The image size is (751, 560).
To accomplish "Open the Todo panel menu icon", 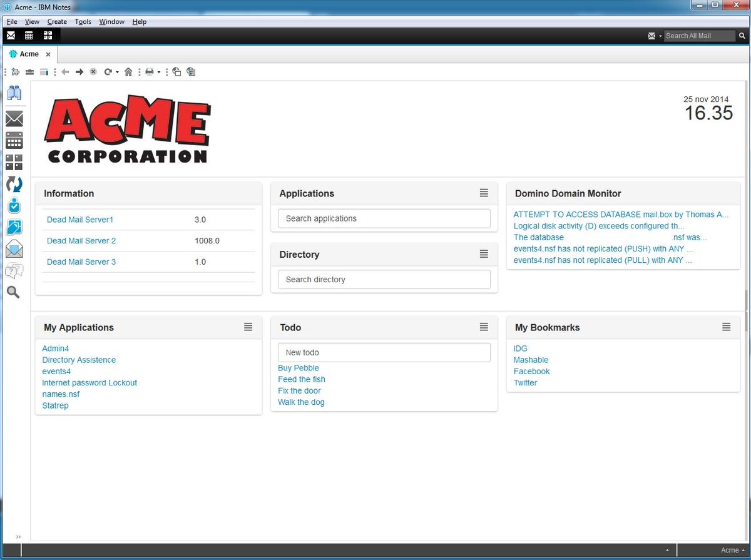I will click(x=484, y=327).
